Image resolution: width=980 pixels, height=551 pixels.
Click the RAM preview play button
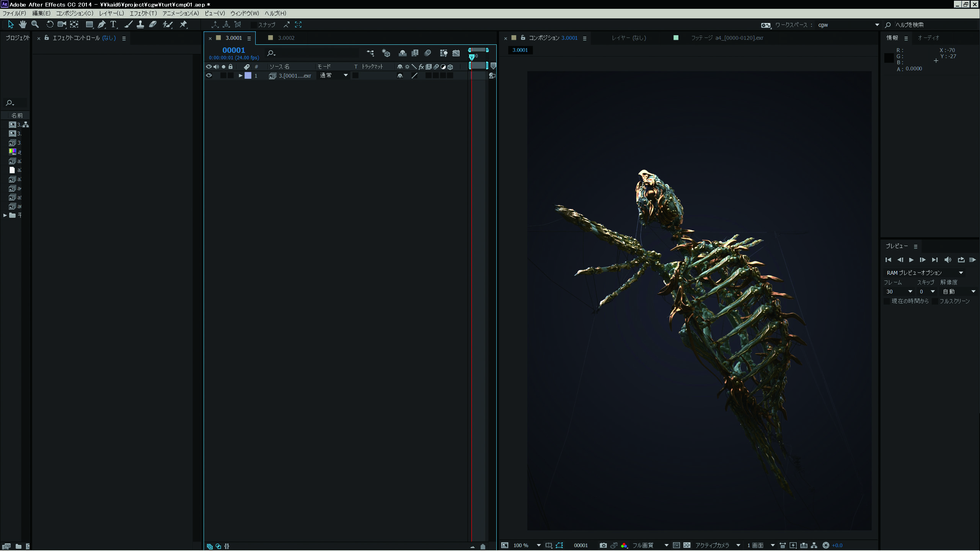point(972,260)
